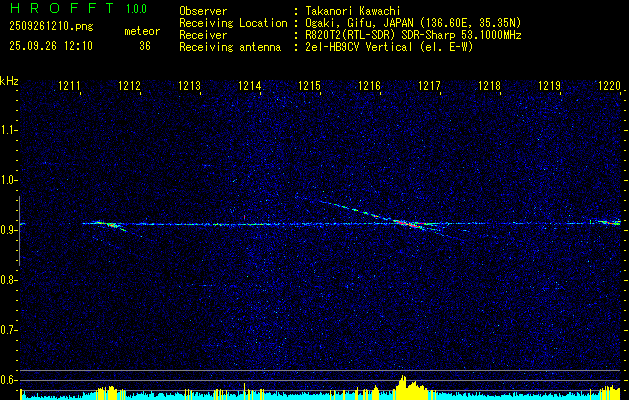Click the 1216 time axis label
The height and width of the screenshot is (400, 629).
pos(369,86)
